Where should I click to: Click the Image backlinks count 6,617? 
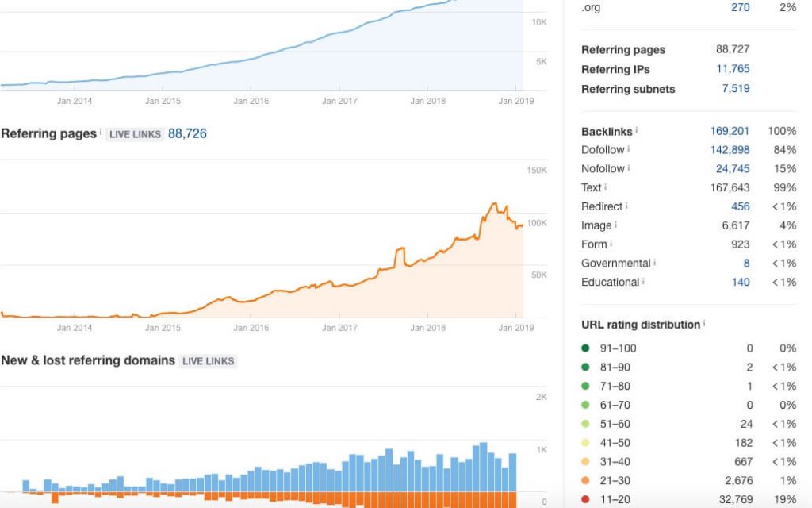coord(736,225)
